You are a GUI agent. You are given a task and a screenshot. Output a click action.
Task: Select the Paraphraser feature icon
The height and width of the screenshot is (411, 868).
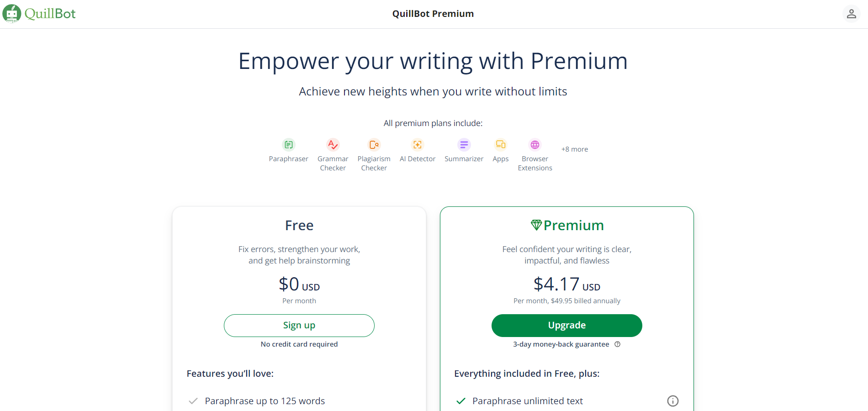pos(289,145)
